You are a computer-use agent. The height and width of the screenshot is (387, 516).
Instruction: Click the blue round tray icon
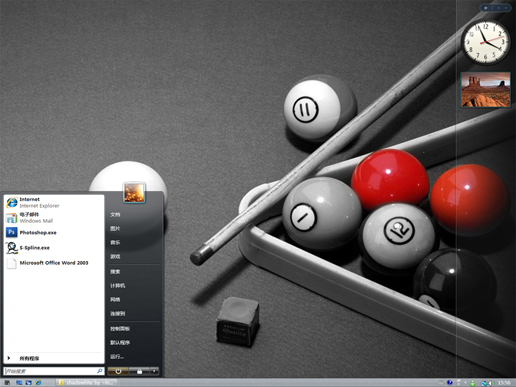(x=450, y=383)
